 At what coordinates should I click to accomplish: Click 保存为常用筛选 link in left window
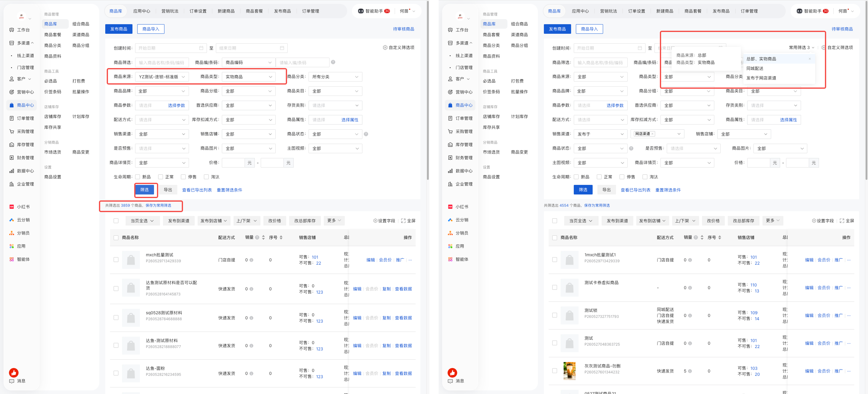tap(158, 206)
